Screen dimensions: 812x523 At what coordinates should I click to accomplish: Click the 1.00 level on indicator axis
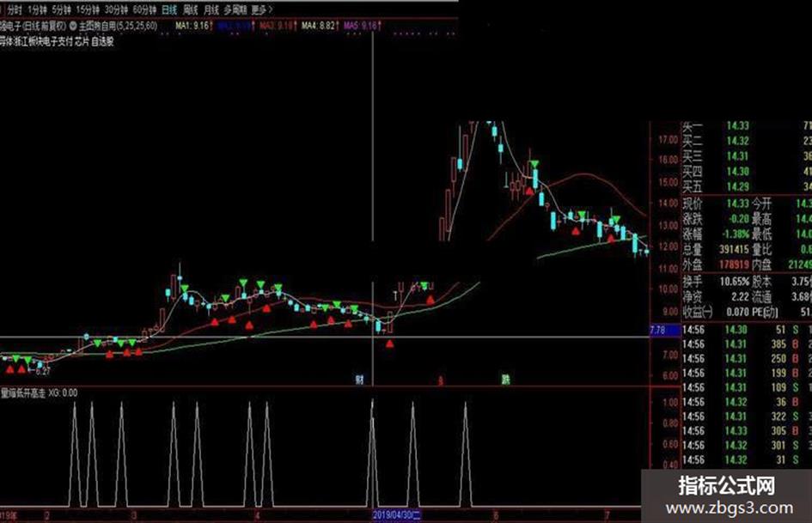click(x=670, y=403)
